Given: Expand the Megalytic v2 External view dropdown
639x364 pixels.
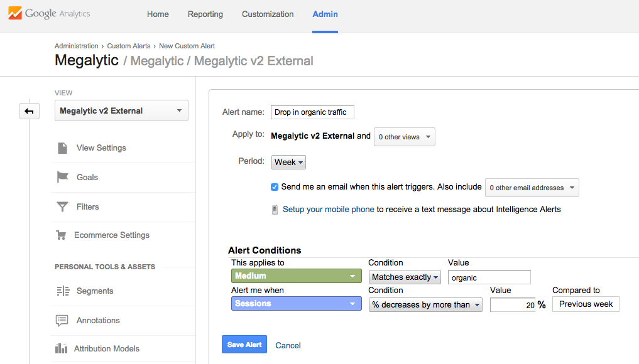Looking at the screenshot, I should coord(121,111).
